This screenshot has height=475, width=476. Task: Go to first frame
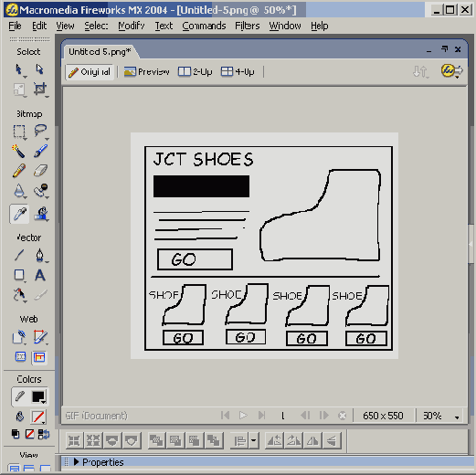pos(225,416)
